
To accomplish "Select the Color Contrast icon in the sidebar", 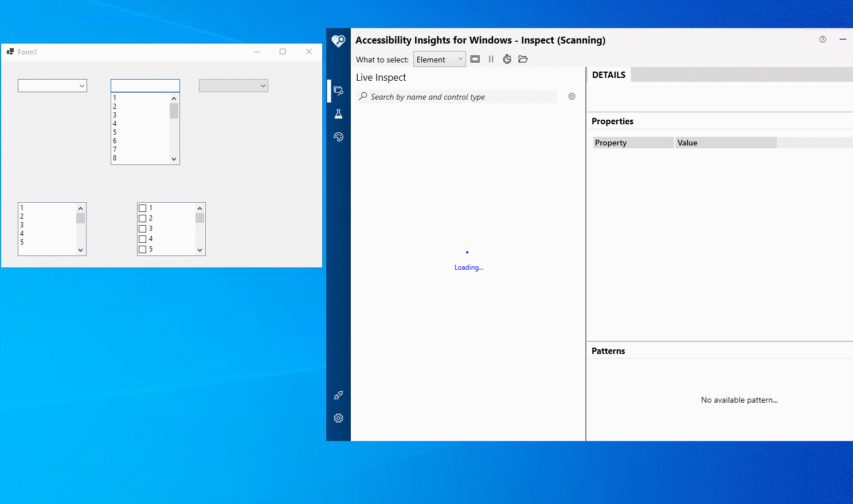I will coord(338,136).
